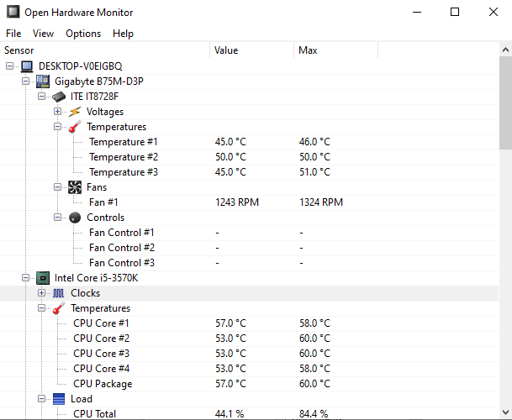The image size is (512, 420).
Task: Click the scrollbar up arrow
Action: pos(505,50)
